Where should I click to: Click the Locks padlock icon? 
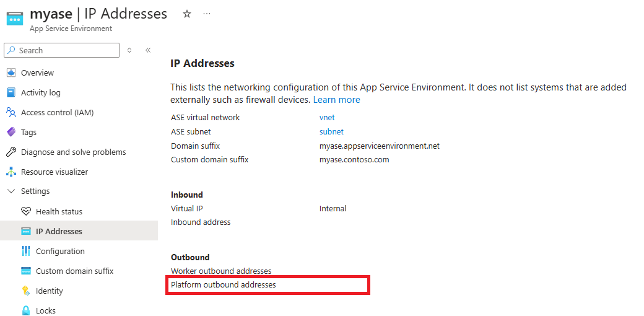[26, 310]
